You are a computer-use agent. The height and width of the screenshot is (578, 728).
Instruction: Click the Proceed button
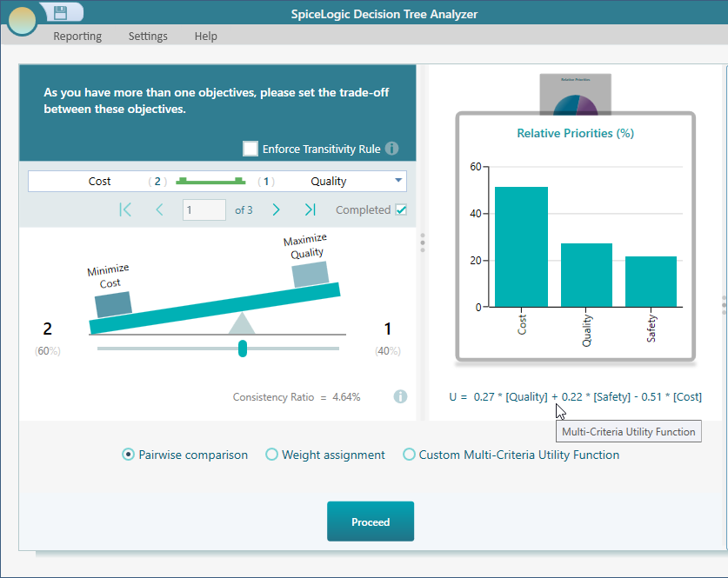pos(371,522)
